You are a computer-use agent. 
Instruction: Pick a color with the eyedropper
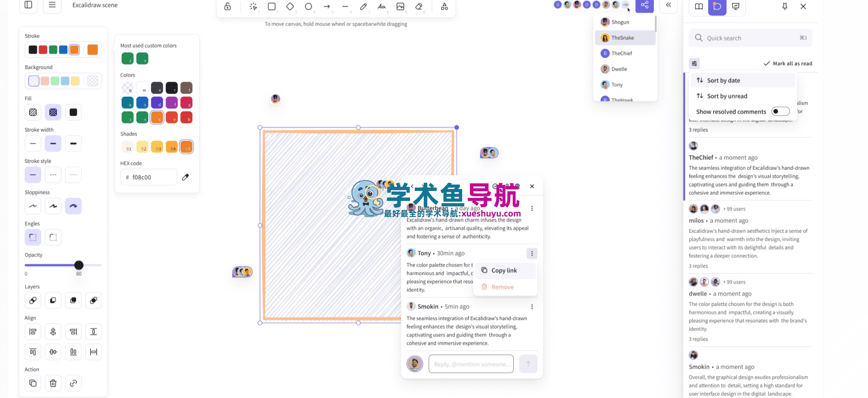tap(185, 177)
